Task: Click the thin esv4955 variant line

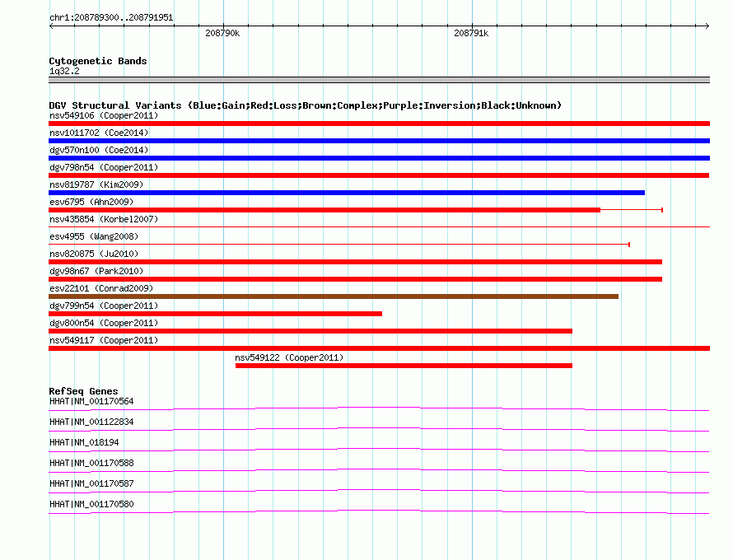Action: point(339,245)
